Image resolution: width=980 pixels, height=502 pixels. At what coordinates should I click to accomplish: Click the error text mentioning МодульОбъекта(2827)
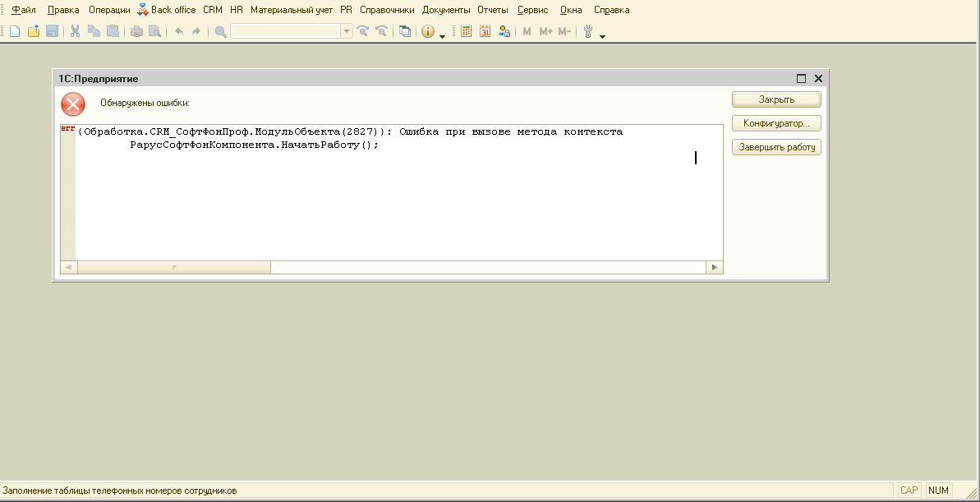point(350,132)
